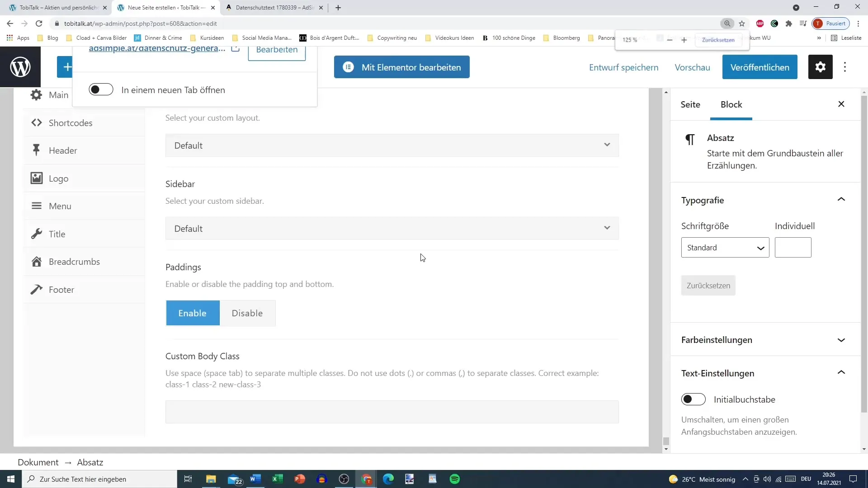Expand the Farbeinstellungen section

point(841,340)
